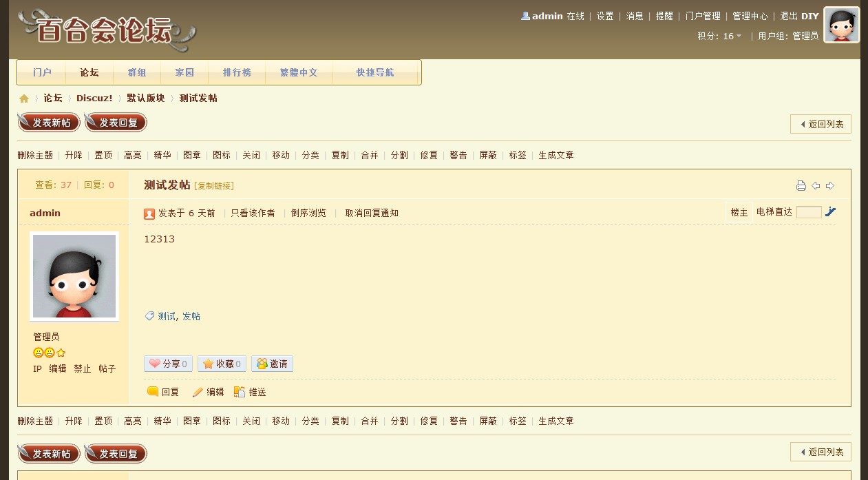Click the bottom 发表新帖 button
The width and height of the screenshot is (868, 480).
[49, 454]
